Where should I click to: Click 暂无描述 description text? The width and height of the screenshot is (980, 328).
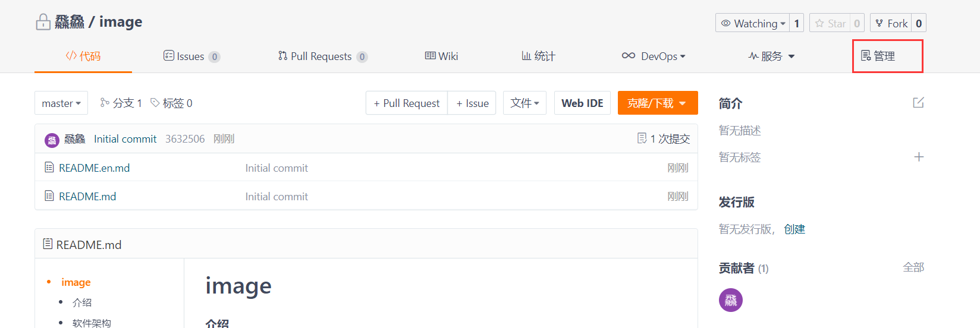click(740, 131)
